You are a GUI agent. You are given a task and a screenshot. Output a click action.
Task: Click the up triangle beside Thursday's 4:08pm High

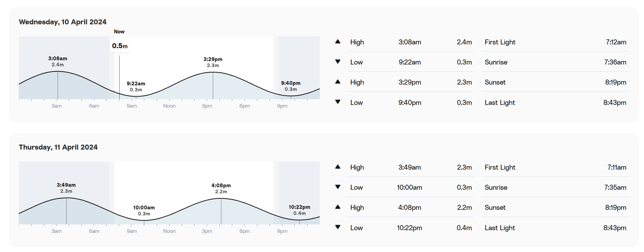(x=338, y=207)
